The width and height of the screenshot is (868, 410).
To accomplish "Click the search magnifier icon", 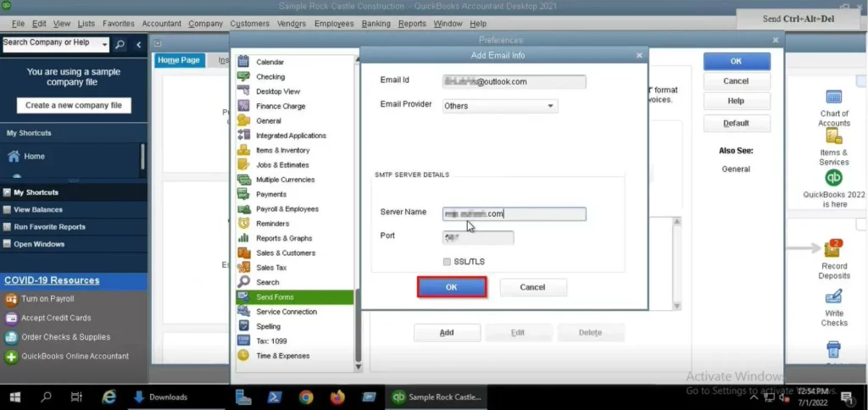I will (x=120, y=44).
